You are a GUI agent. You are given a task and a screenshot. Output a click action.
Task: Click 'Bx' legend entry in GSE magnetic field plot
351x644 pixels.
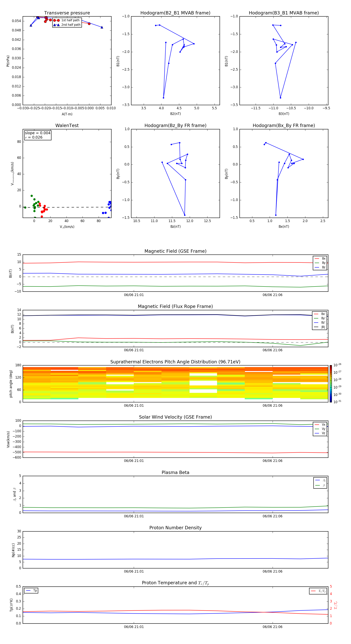point(320,259)
